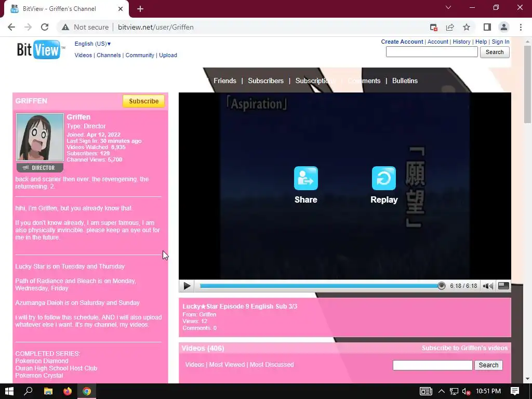Image resolution: width=532 pixels, height=399 pixels.
Task: Open a new browser tab with the plus
Action: point(140,9)
